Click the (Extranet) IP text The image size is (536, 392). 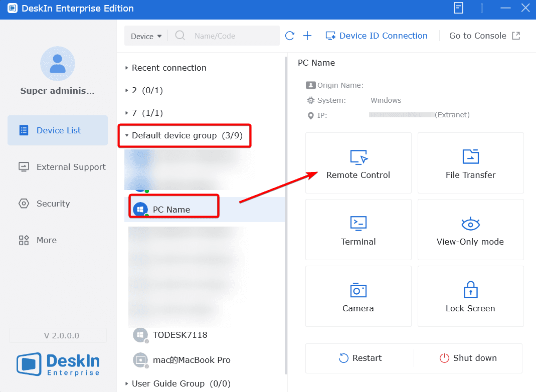click(452, 115)
